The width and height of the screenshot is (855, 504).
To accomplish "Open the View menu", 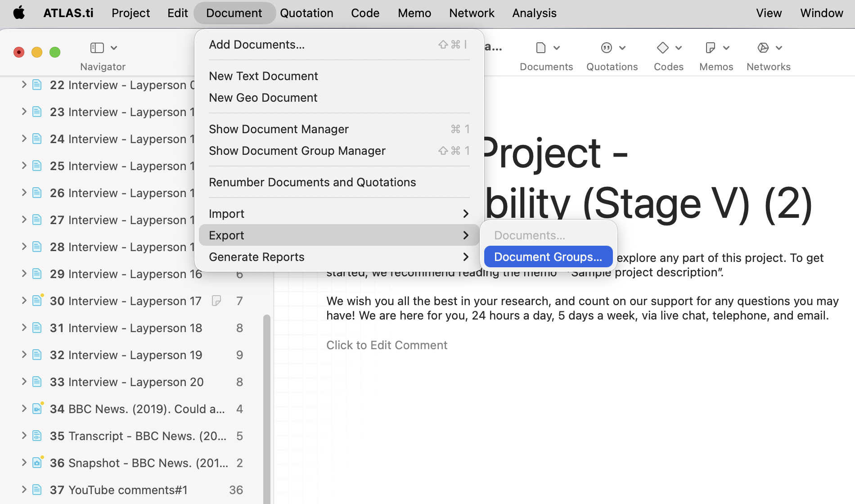I will (769, 13).
